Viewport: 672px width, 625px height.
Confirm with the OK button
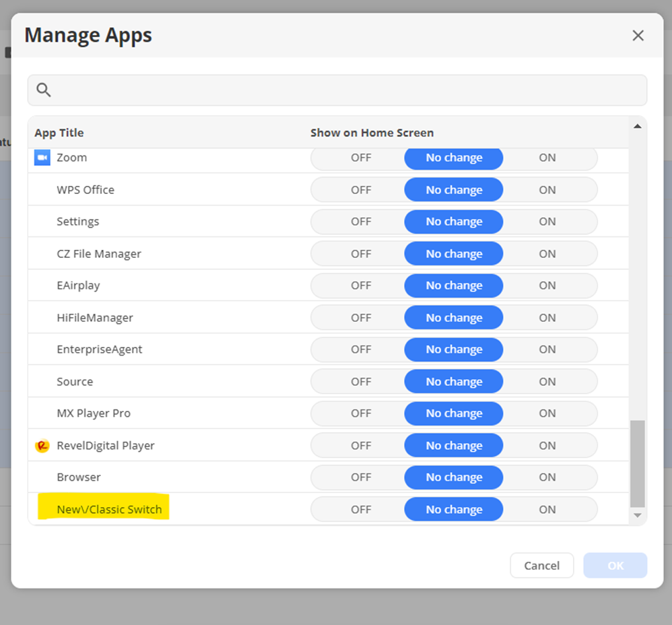(615, 566)
